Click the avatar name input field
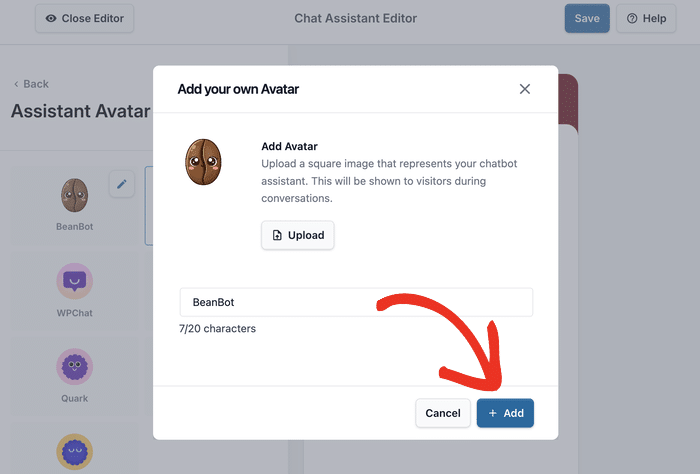 (356, 302)
